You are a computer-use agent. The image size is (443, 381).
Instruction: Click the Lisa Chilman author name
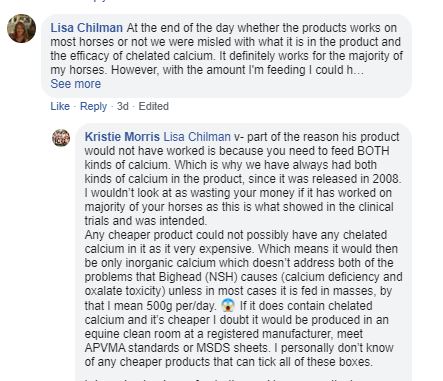pyautogui.click(x=87, y=28)
